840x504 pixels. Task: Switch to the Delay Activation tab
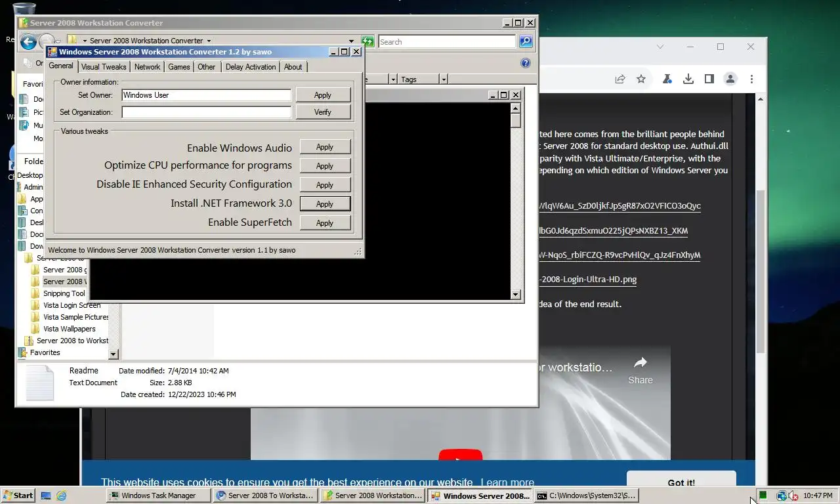(251, 67)
